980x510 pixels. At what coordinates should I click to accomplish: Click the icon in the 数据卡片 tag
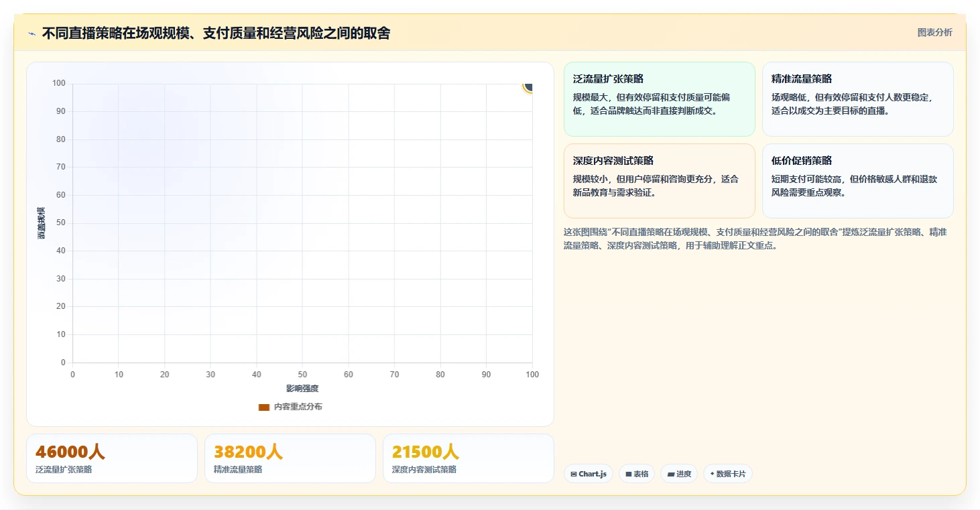[712, 474]
